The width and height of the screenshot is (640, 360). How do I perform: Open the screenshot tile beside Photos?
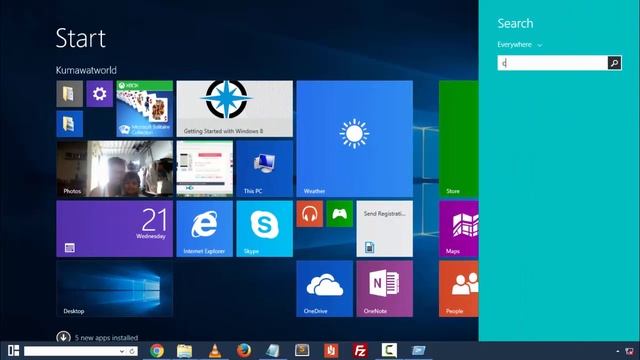point(204,169)
